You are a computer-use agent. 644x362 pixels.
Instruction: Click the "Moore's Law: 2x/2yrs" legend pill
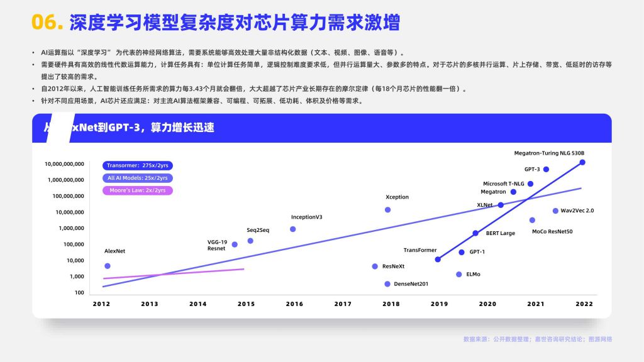click(x=138, y=190)
